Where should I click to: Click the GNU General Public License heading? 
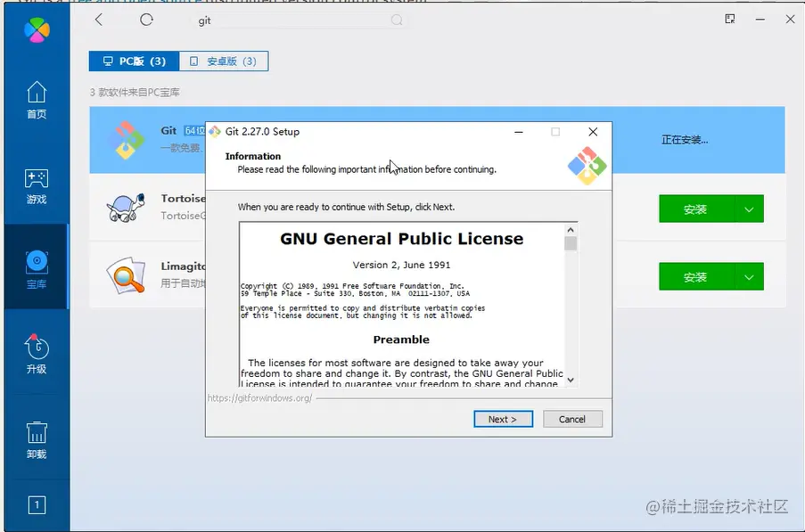click(x=401, y=239)
